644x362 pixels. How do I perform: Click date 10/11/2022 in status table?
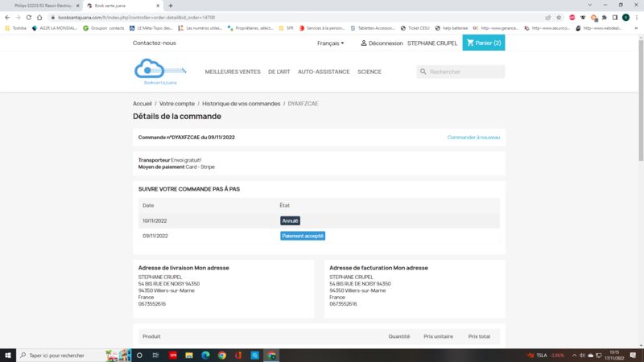click(x=155, y=220)
